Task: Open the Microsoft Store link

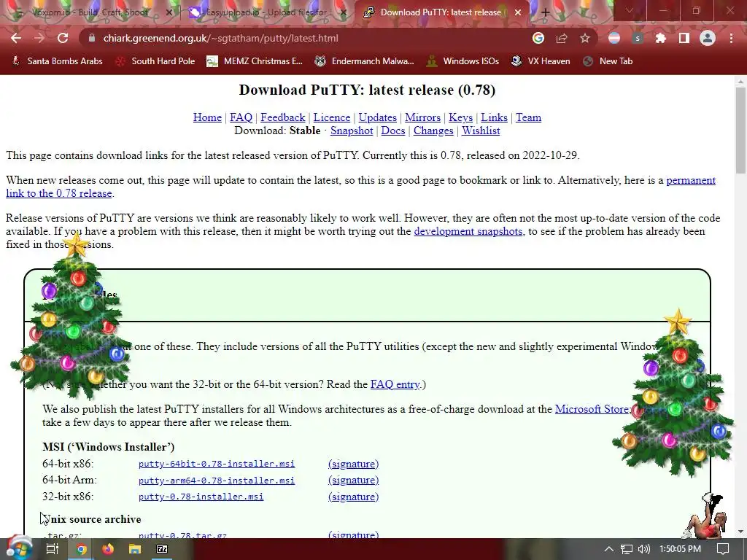Action: pos(592,409)
